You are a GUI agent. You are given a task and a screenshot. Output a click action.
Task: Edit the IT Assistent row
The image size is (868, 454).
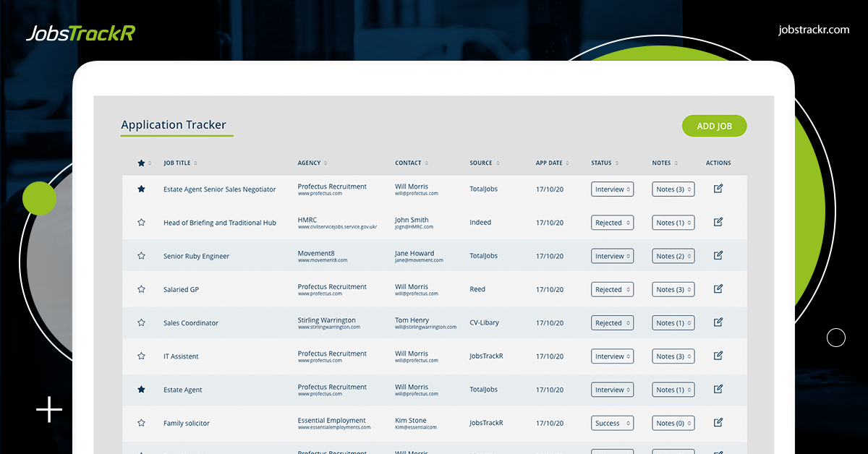(x=718, y=356)
